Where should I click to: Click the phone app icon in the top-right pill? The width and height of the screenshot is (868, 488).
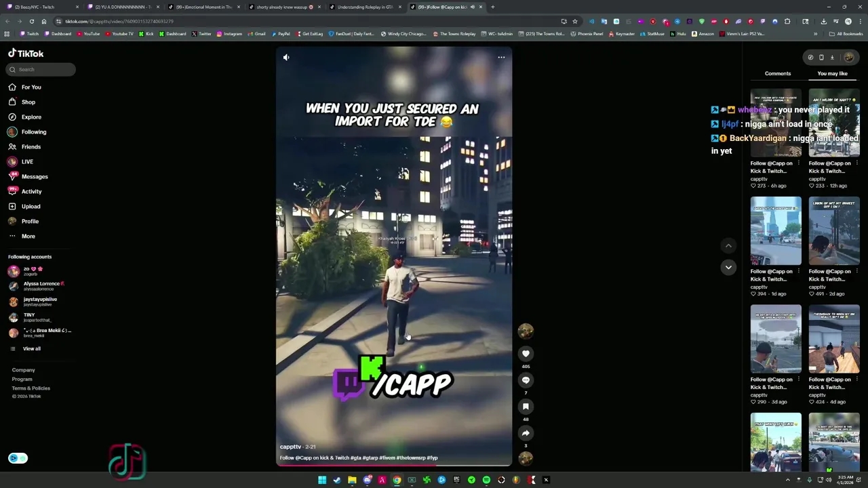point(821,58)
